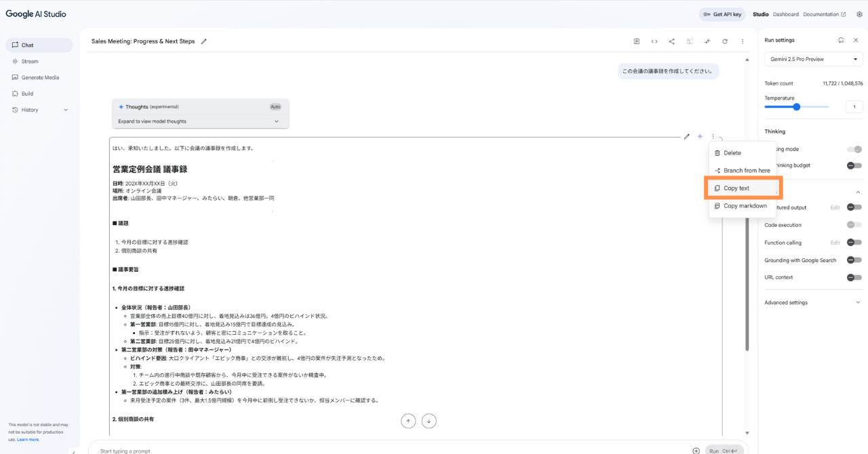Screen dimensions: 868x454
Task: Choose Branch from here in the menu
Action: click(x=746, y=171)
